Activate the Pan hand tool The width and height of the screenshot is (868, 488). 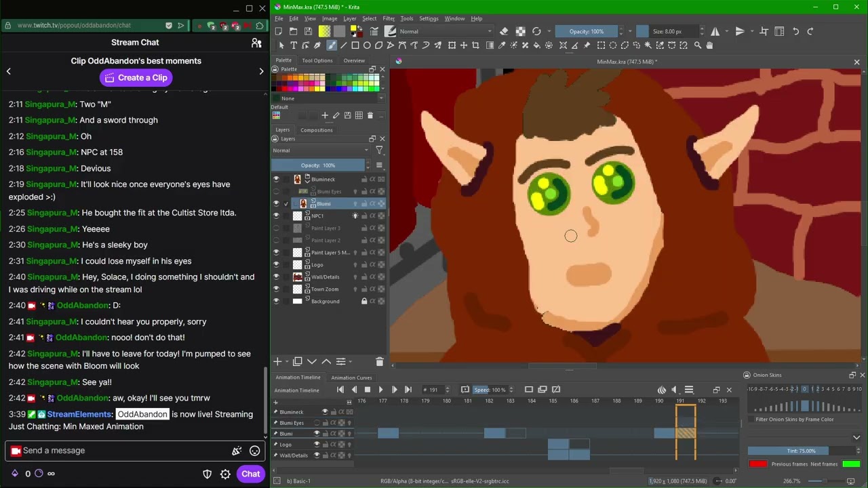pos(709,45)
